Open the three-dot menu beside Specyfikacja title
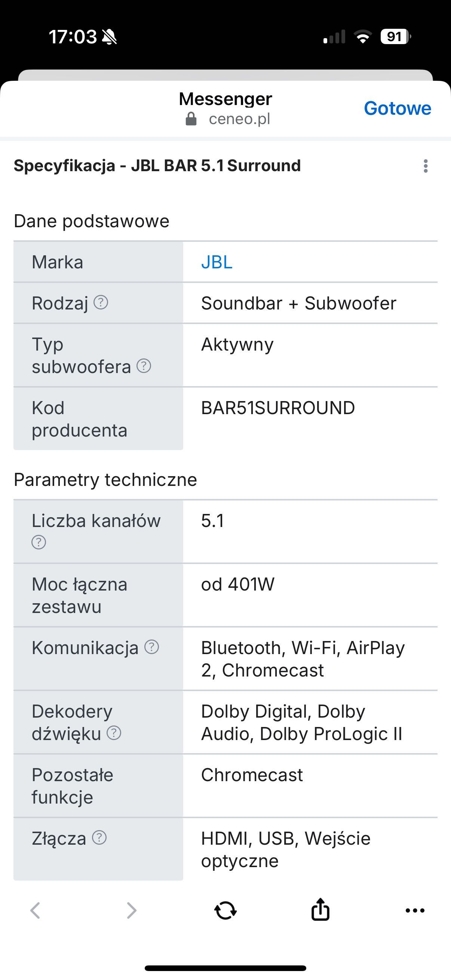This screenshot has width=451, height=980. (426, 166)
